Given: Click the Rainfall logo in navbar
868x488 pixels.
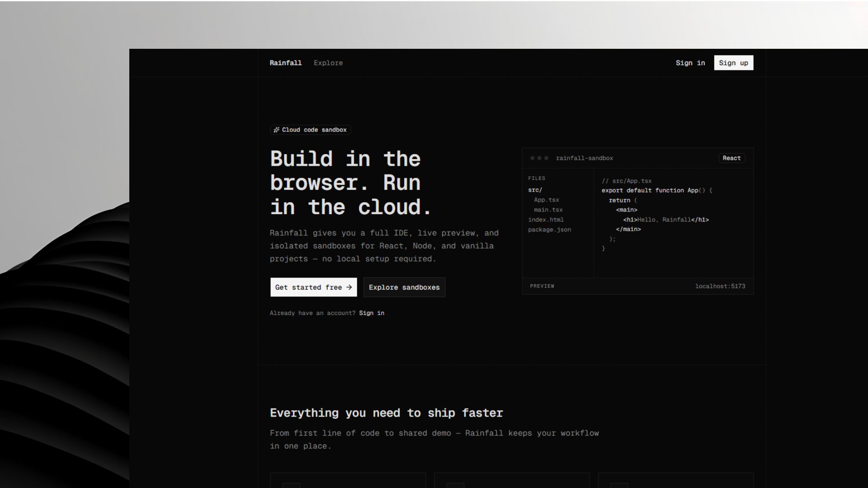Looking at the screenshot, I should 285,63.
